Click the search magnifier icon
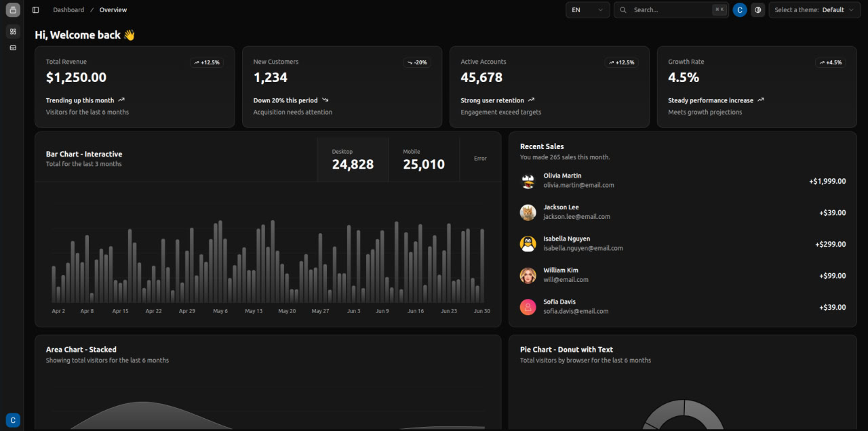The image size is (868, 431). click(623, 9)
